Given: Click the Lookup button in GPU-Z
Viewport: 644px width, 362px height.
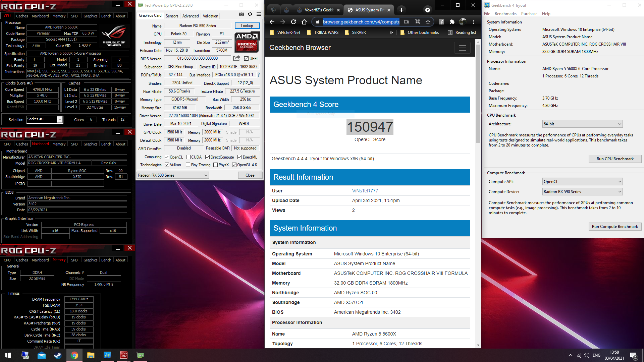Looking at the screenshot, I should pos(247,26).
